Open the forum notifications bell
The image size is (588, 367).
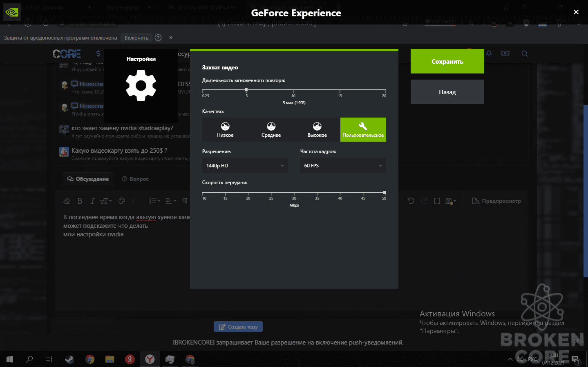[x=489, y=53]
